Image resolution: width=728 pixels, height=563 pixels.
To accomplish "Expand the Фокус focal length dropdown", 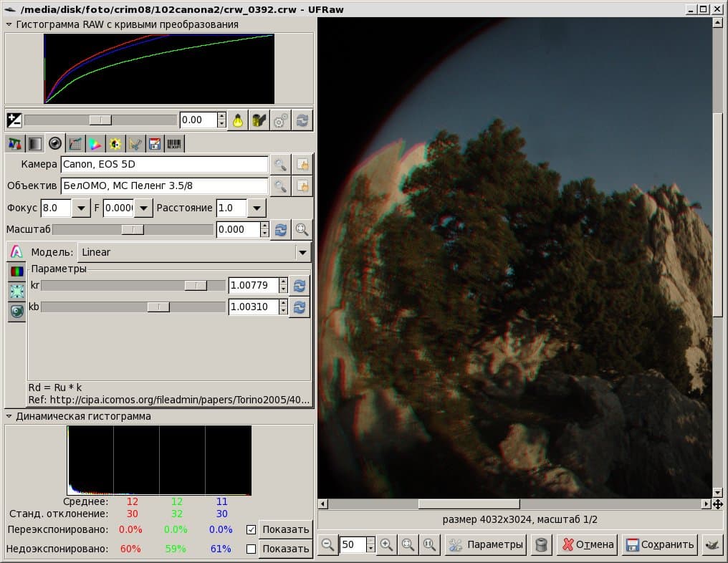I will point(81,208).
